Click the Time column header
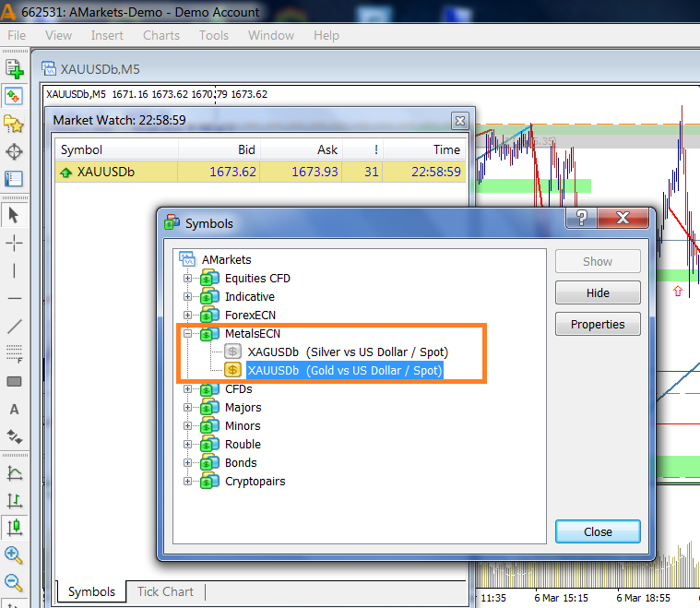This screenshot has width=700, height=608. click(424, 149)
